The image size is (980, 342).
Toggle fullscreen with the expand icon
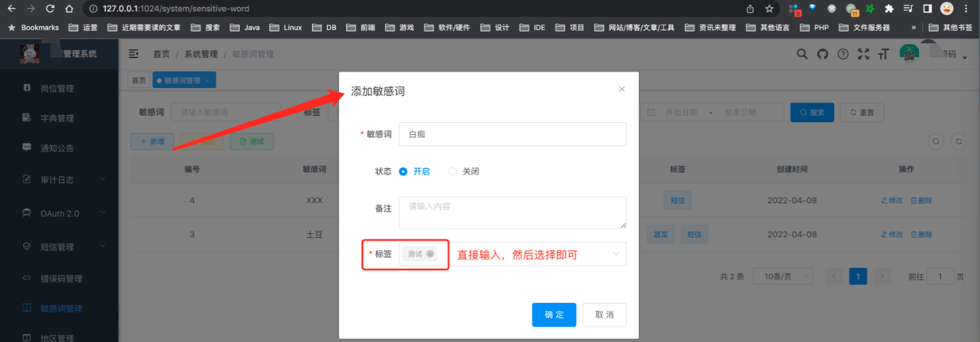tap(863, 54)
